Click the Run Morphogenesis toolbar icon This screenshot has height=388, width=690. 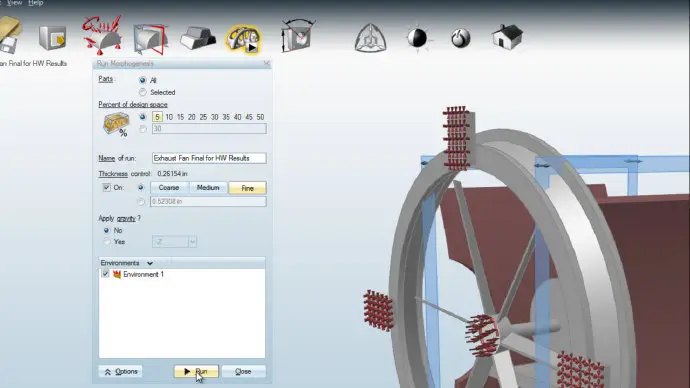click(x=242, y=39)
